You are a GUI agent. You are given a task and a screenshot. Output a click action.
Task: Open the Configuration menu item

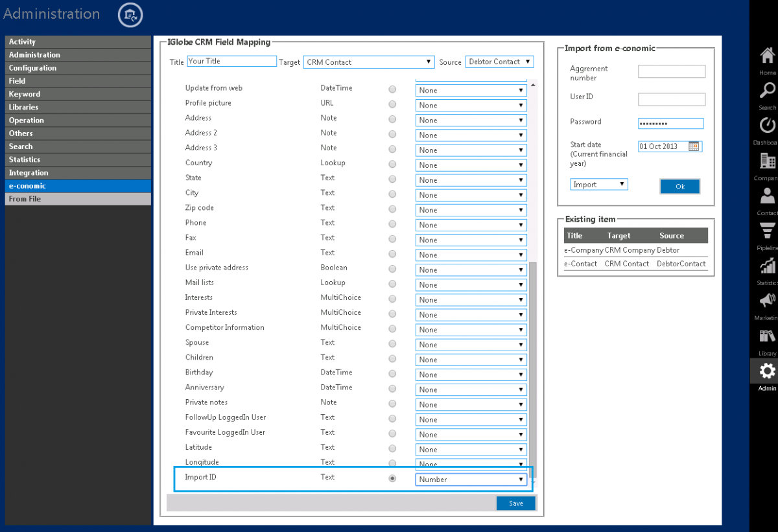click(78, 68)
